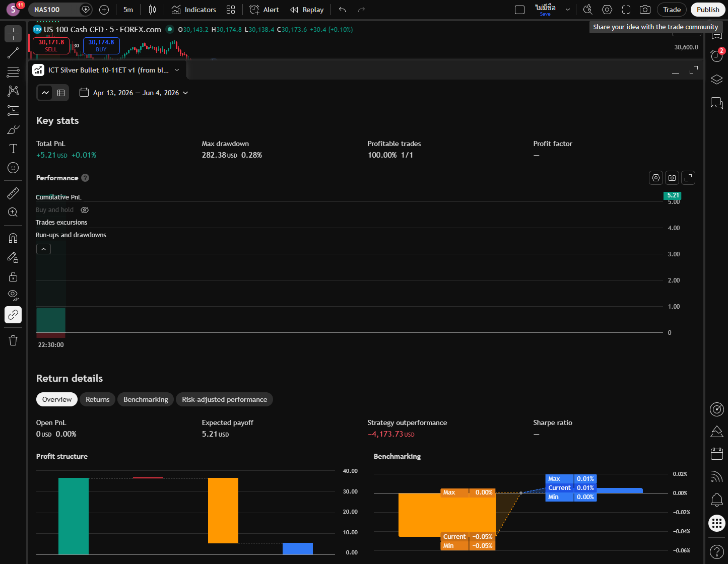
Task: Open chart settings hexagon icon
Action: (x=607, y=10)
